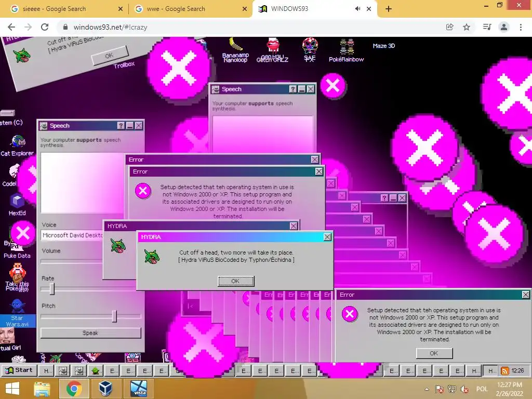Click the Take this Pokéball character icon

click(x=17, y=277)
